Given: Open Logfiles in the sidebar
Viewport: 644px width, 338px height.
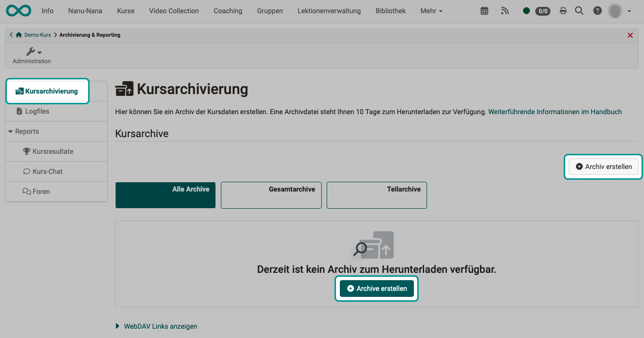Looking at the screenshot, I should (x=56, y=111).
